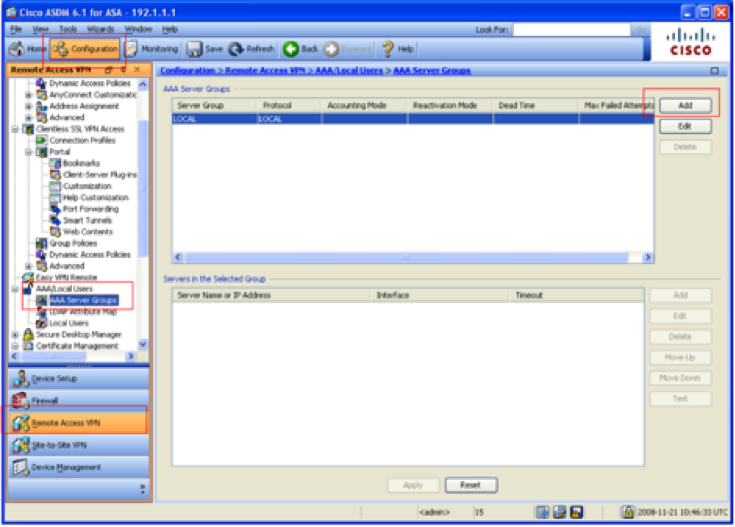Click the Dead Time column header
735x527 pixels.
[x=534, y=105]
